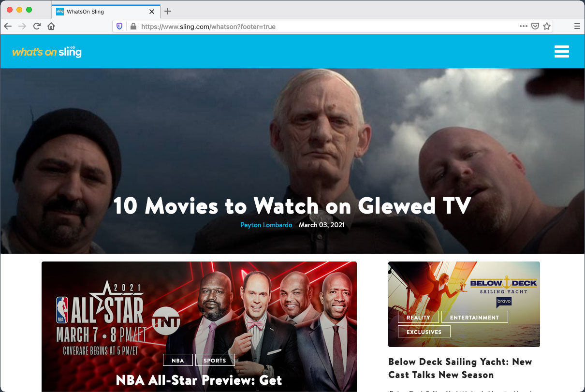Viewport: 585px width, 392px height.
Task: Select the EXCLUSIVES tag
Action: pyautogui.click(x=424, y=332)
